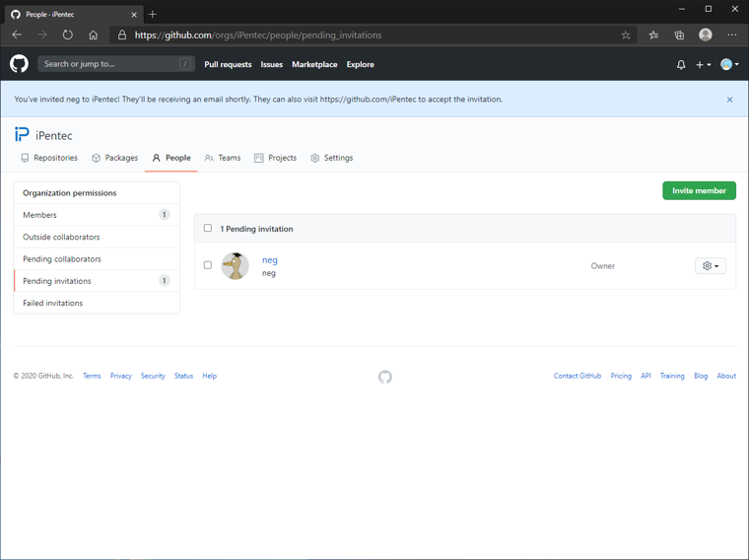This screenshot has height=560, width=749.
Task: Open the notifications bell
Action: click(681, 64)
